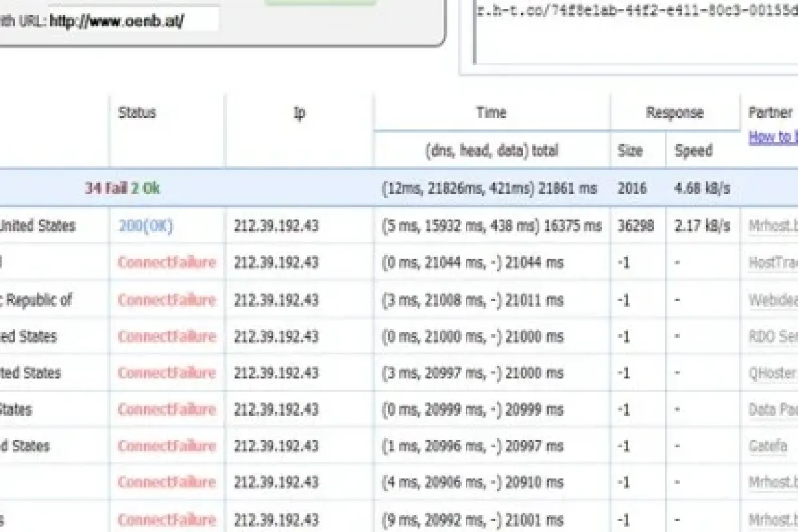Viewport: 798px width, 532px height.
Task: Click the URL field containing http://www.oenb.at/
Action: [133, 20]
